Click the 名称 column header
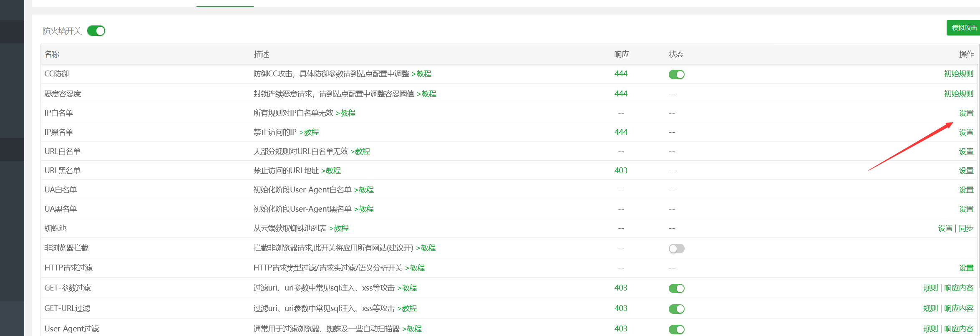Image resolution: width=980 pixels, height=336 pixels. [x=52, y=54]
